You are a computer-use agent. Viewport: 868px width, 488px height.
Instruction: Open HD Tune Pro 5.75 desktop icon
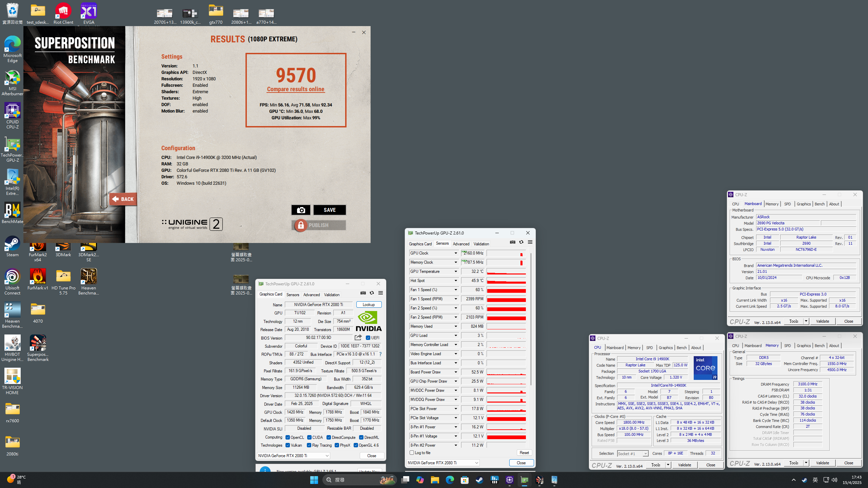tap(63, 282)
